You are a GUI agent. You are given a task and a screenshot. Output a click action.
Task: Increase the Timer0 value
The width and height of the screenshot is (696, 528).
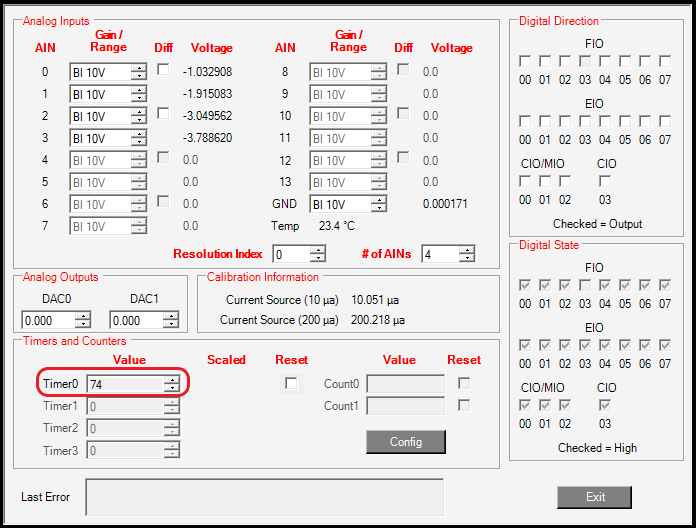click(172, 379)
